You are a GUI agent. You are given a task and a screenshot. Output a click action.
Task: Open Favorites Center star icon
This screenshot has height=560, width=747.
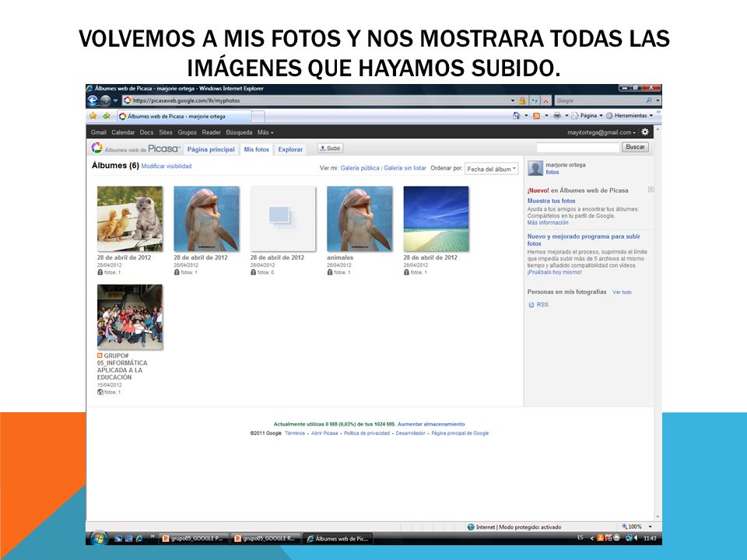pyautogui.click(x=93, y=116)
